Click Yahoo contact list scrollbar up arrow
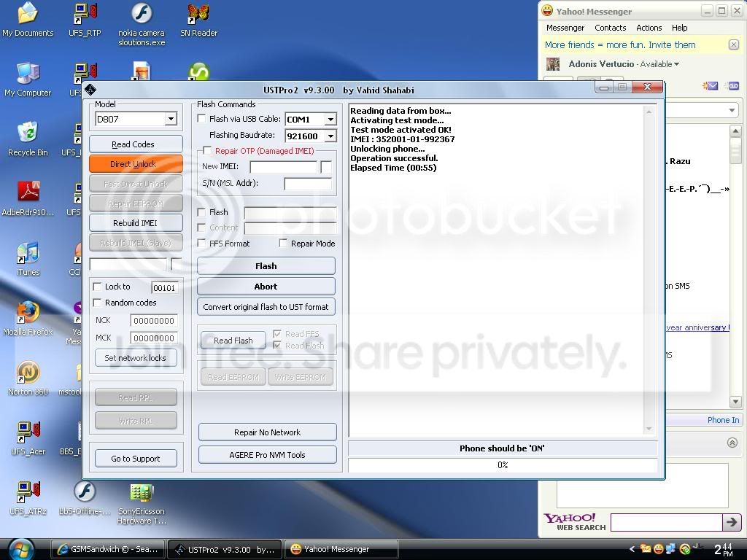The image size is (747, 560). click(x=735, y=131)
